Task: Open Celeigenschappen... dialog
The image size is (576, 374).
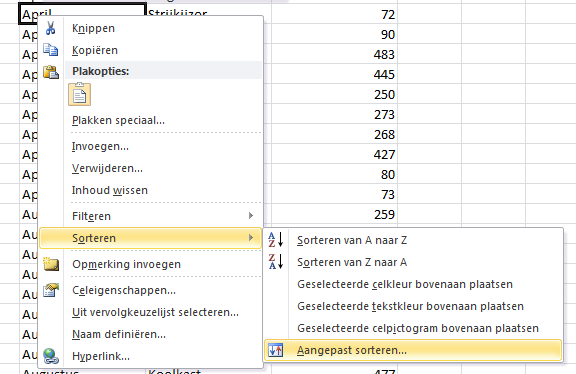Action: tap(151, 290)
